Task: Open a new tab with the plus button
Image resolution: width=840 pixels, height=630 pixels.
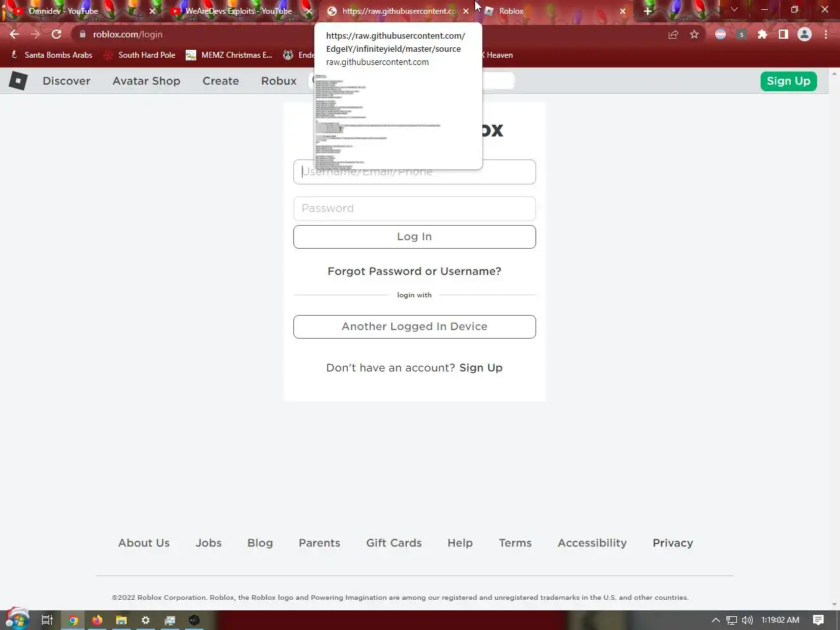Action: tap(648, 10)
